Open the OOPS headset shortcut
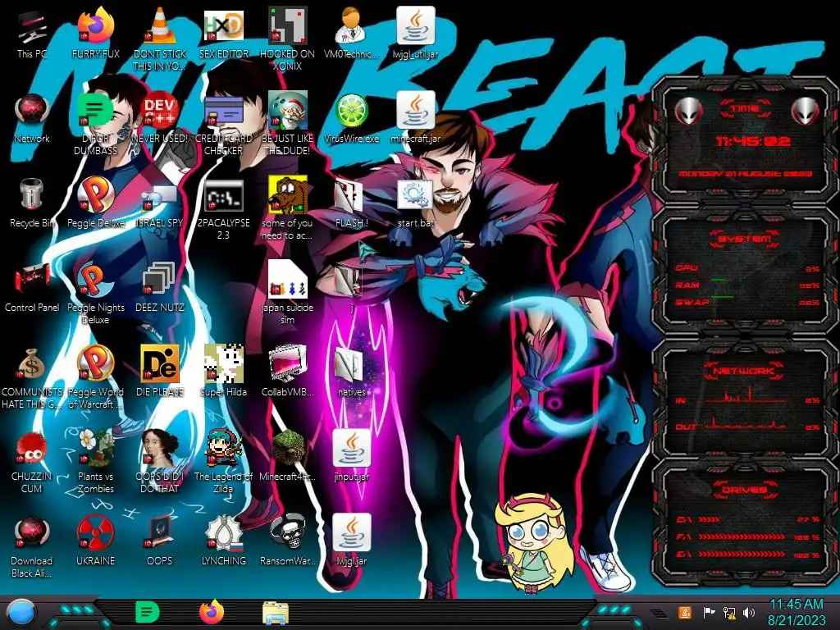 tap(160, 533)
